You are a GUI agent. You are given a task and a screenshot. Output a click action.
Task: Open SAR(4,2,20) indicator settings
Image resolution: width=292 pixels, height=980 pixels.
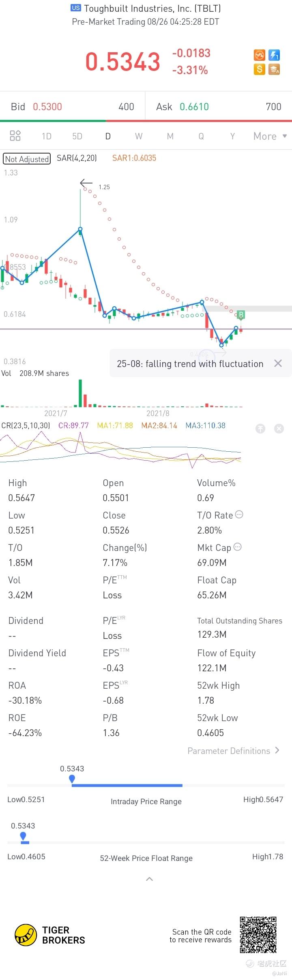pyautogui.click(x=77, y=158)
